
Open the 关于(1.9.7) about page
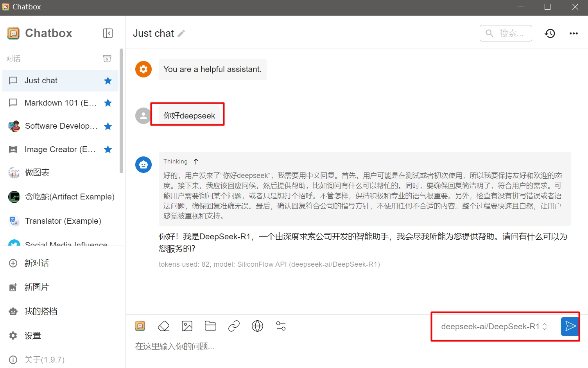[63, 359]
